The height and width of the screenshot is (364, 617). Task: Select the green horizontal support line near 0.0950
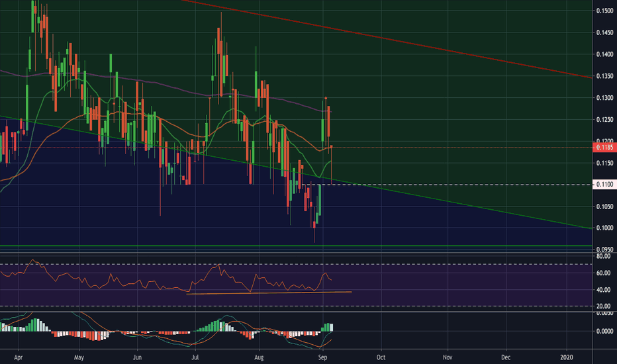[296, 246]
